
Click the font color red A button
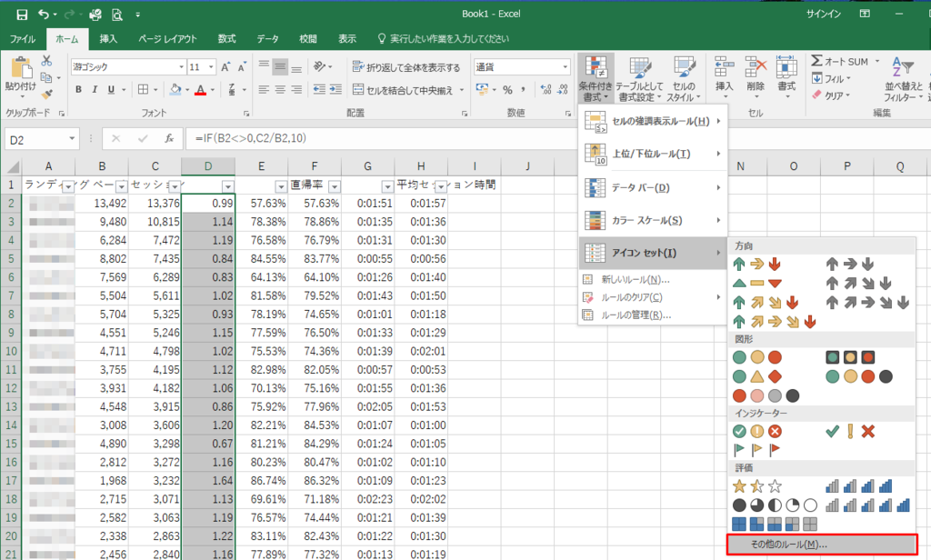coord(201,90)
